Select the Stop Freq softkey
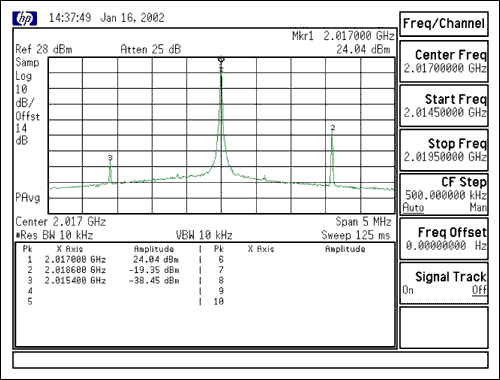This screenshot has height=380, width=500. [444, 150]
